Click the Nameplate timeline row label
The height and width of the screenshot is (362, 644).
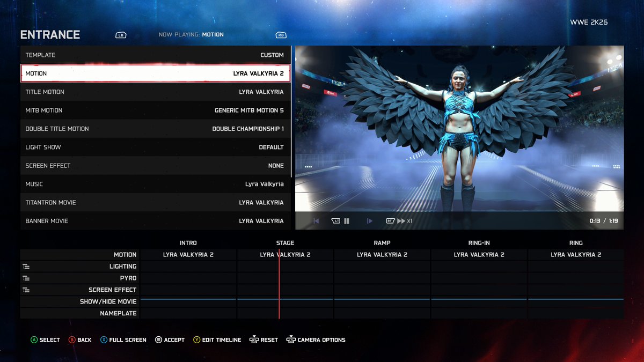point(118,314)
